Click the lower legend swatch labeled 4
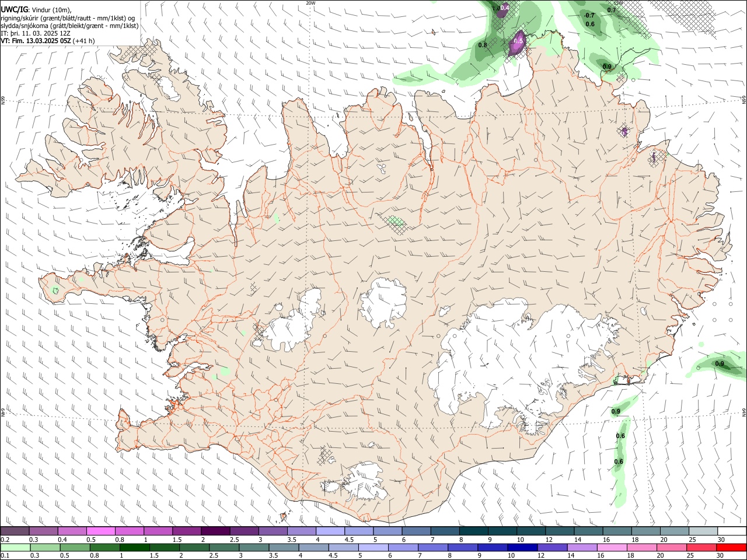 click(313, 548)
